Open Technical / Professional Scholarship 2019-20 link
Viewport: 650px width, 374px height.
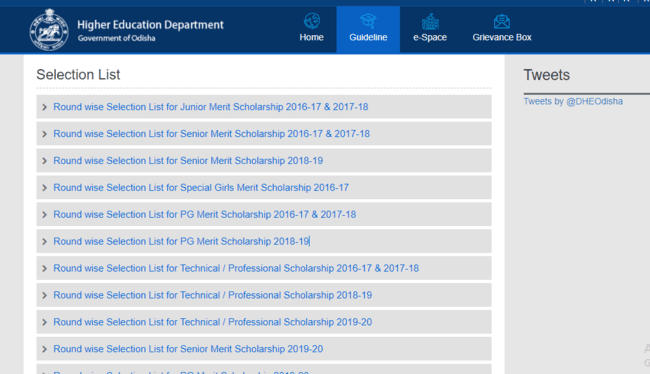(x=213, y=323)
